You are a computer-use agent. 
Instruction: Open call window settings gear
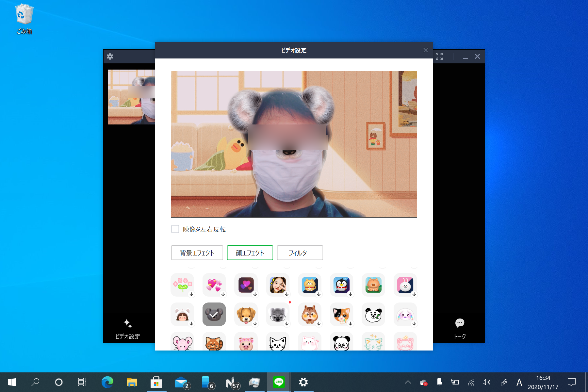(110, 57)
